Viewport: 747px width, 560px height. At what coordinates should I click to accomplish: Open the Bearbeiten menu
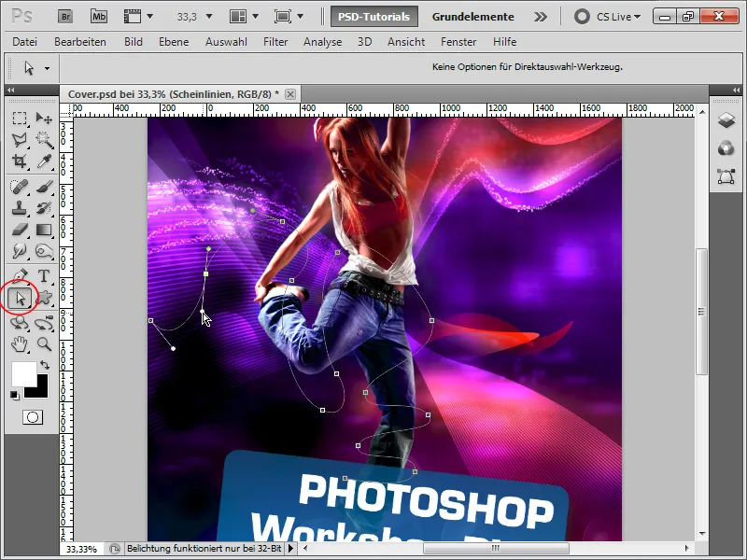tap(80, 42)
